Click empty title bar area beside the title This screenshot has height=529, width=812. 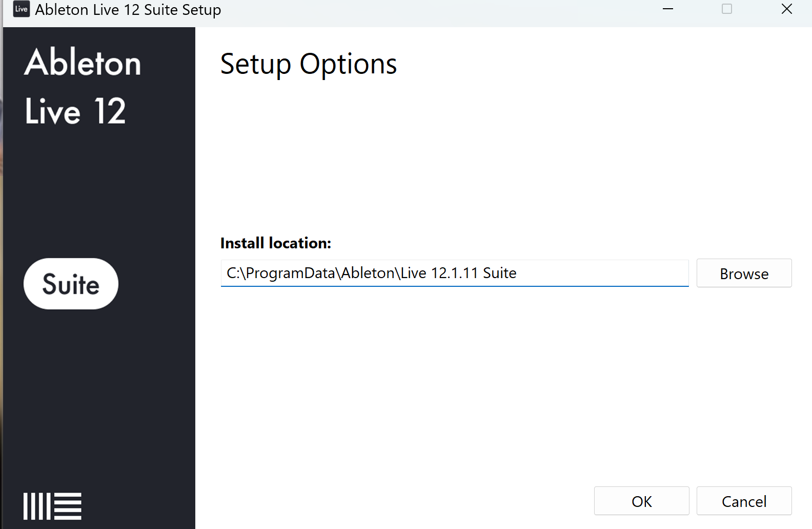click(x=436, y=10)
